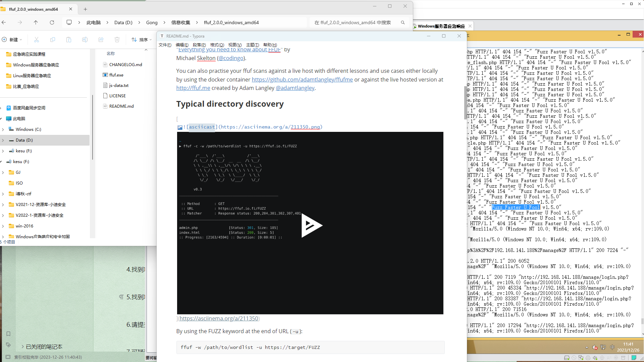The height and width of the screenshot is (362, 644).
Task: Select the js-data.txt file
Action: 119,85
